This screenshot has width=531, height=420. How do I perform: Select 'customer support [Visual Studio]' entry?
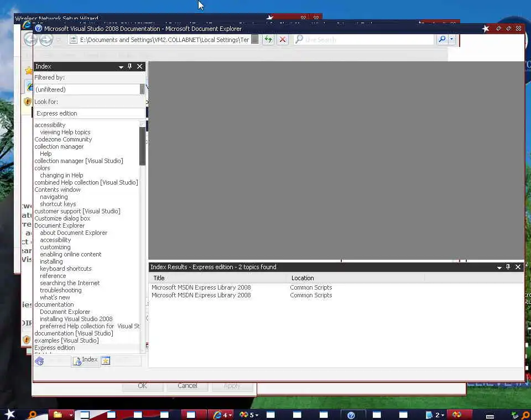pyautogui.click(x=77, y=211)
